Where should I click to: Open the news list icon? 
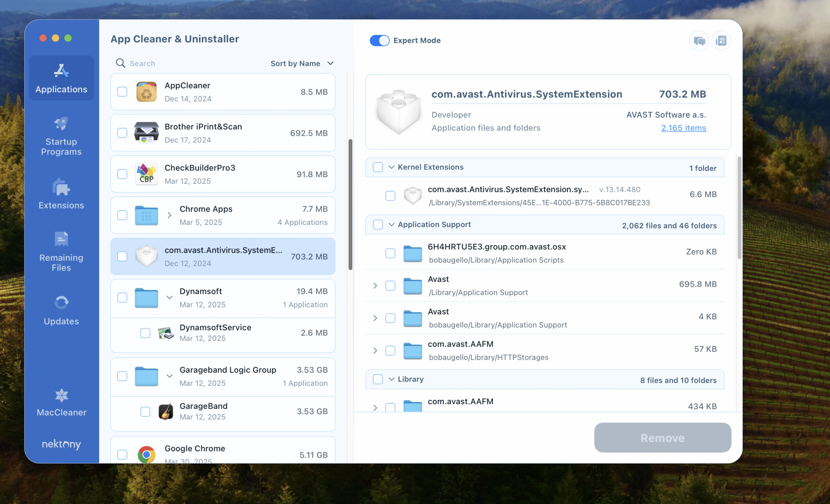click(x=721, y=41)
